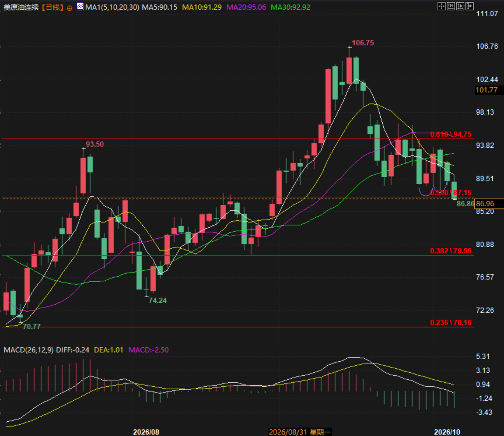The width and height of the screenshot is (504, 436).
Task: Click the 0.618 Fibonacci level at 94.75
Action: tap(451, 134)
